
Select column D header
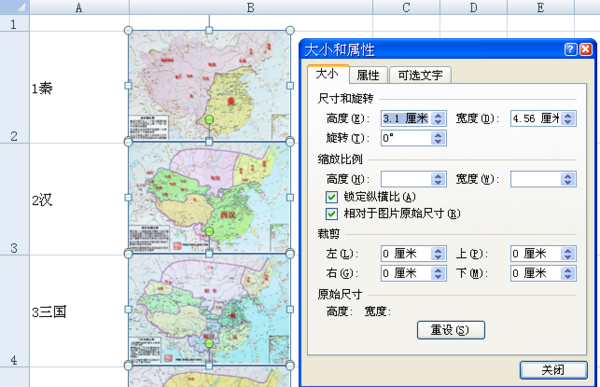tap(474, 7)
